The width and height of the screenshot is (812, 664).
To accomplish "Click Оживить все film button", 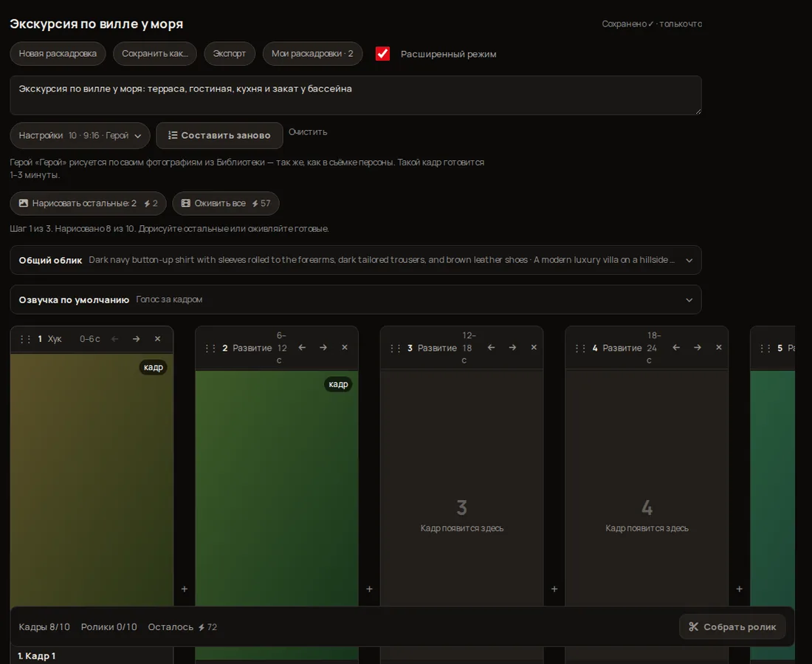I will pos(226,203).
